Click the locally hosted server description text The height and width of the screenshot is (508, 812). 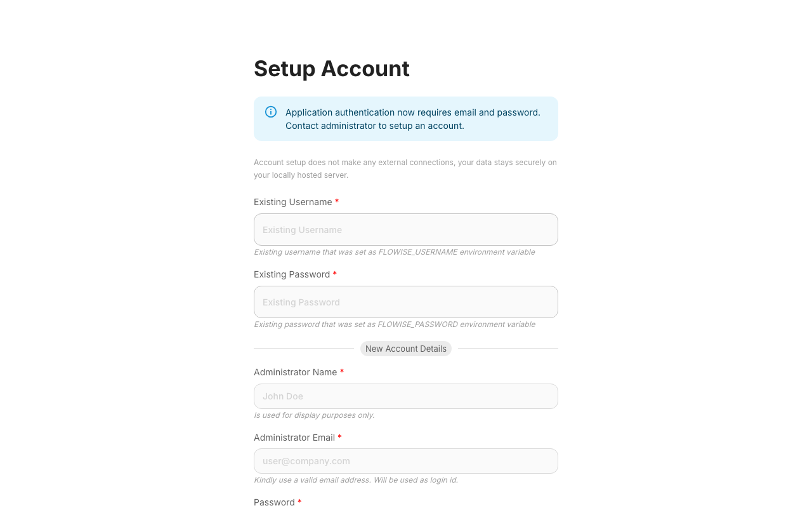point(405,168)
